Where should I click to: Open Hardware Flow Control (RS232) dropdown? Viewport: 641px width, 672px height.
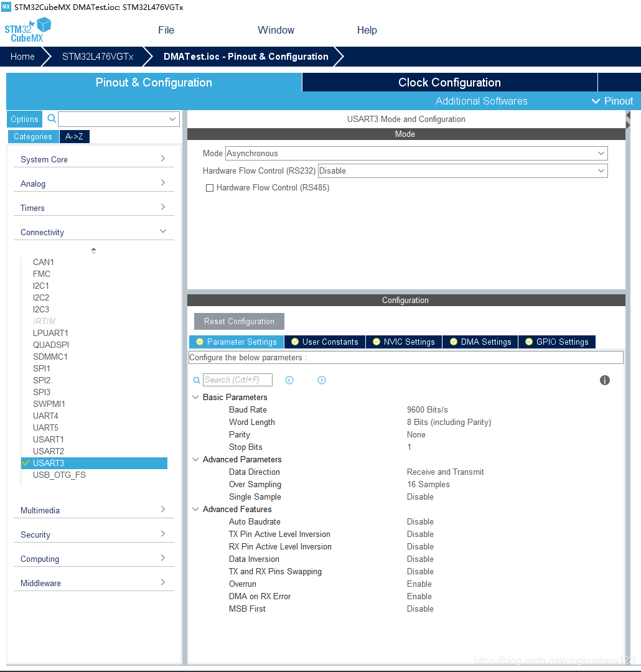pos(462,170)
